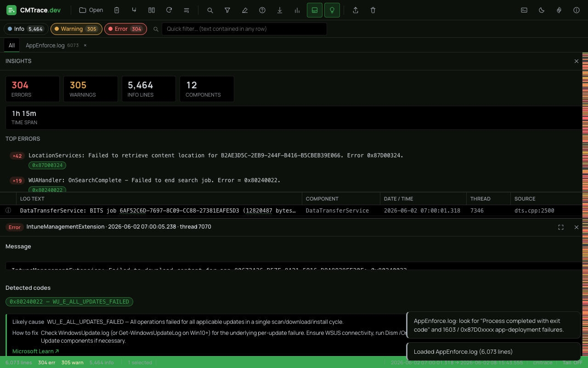Dismiss the Loaded AppEnforce.log toast

point(493,351)
